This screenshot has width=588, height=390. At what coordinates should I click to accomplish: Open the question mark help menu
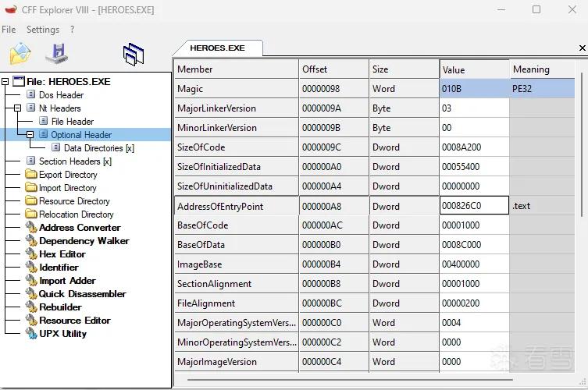pos(72,29)
